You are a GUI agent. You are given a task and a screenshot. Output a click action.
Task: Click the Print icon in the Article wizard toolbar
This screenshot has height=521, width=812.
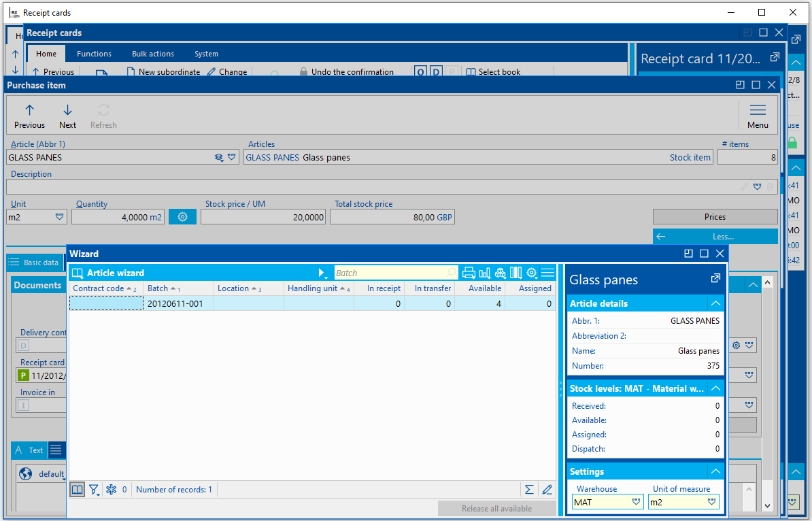pyautogui.click(x=469, y=273)
